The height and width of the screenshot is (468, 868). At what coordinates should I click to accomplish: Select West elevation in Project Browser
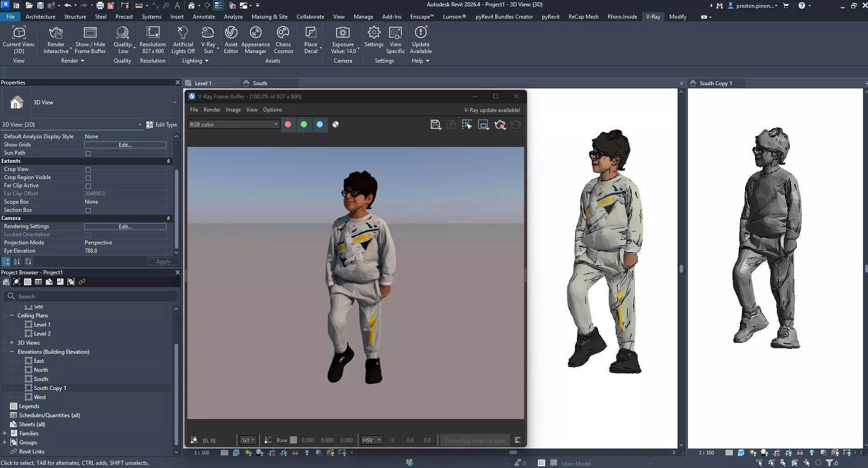pyautogui.click(x=40, y=397)
